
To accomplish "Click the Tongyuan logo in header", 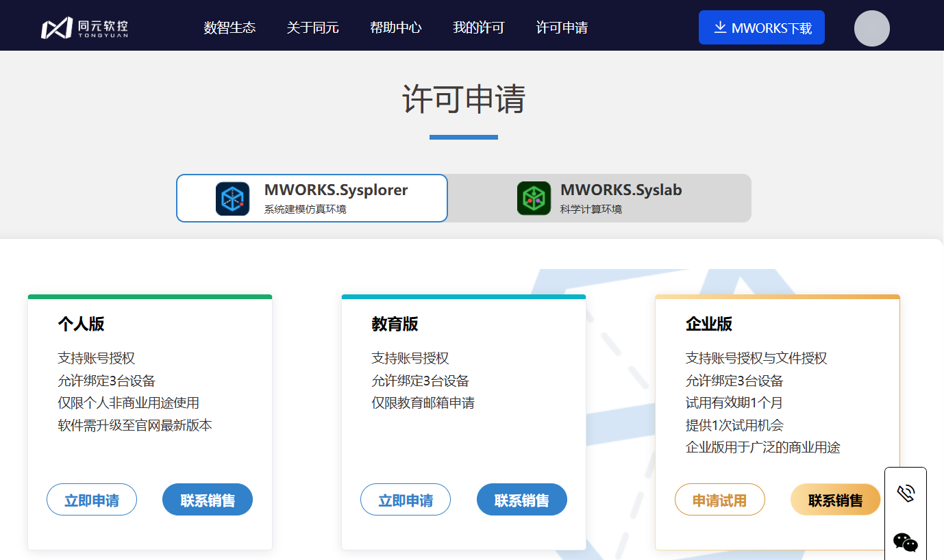I will point(84,27).
